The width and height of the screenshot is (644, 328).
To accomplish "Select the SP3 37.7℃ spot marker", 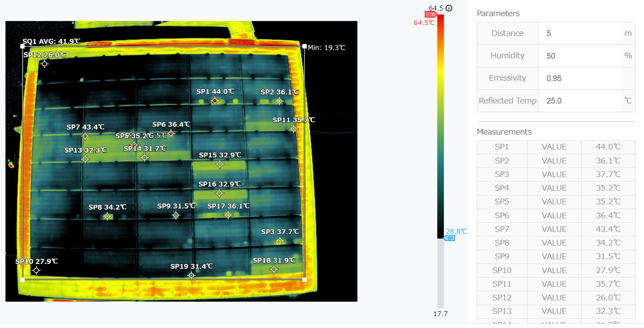I will click(280, 241).
